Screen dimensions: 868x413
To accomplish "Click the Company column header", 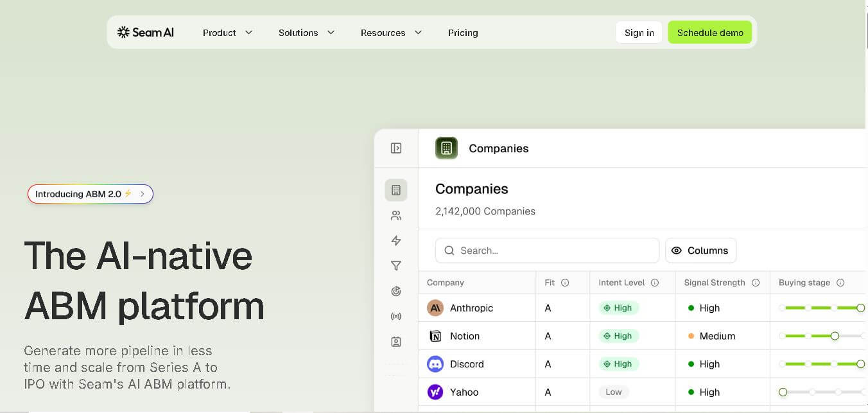I will point(446,283).
